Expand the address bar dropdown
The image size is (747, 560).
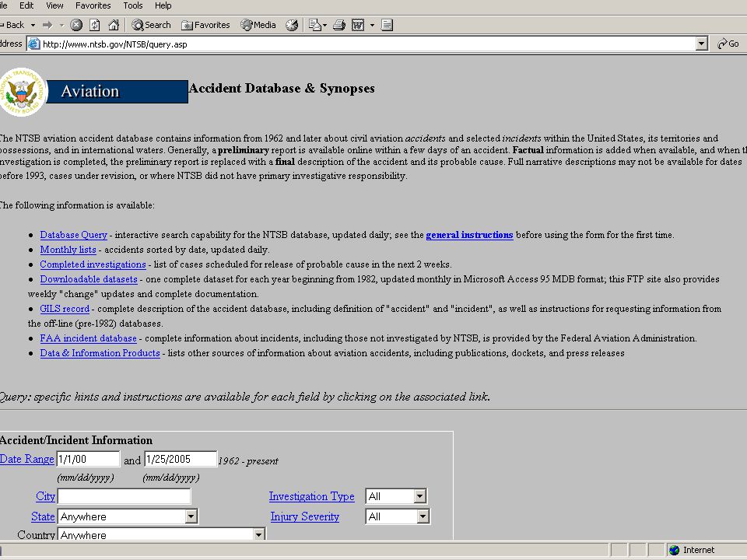click(x=701, y=44)
